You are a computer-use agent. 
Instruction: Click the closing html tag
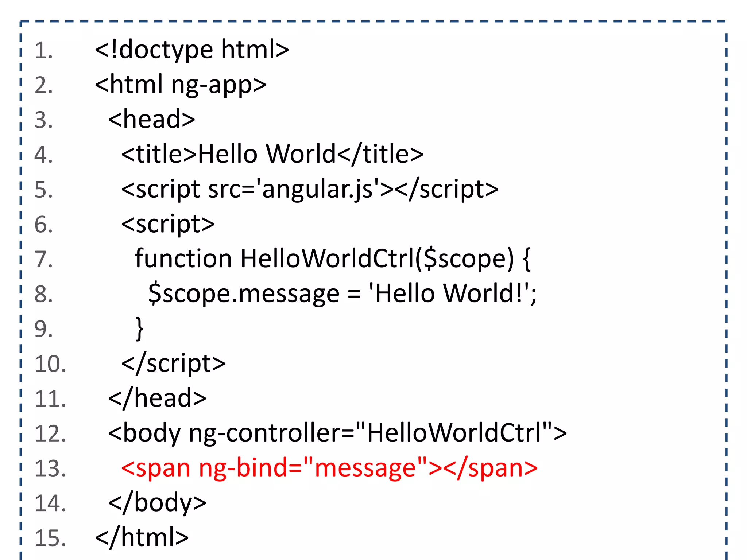(x=142, y=537)
